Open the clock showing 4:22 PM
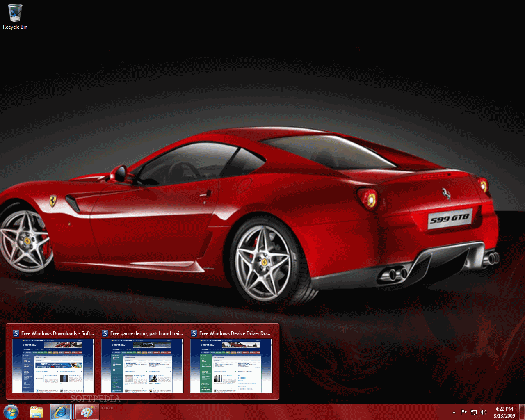Image resolution: width=525 pixels, height=420 pixels. coord(504,412)
